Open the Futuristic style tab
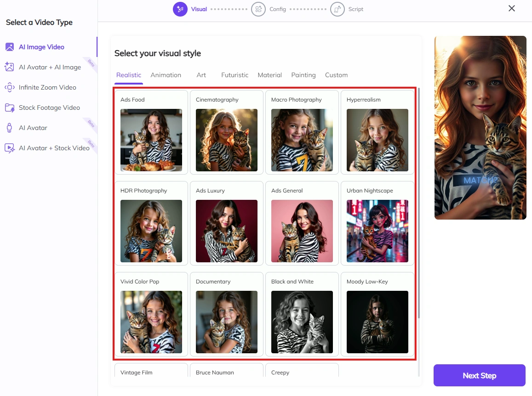Image resolution: width=532 pixels, height=396 pixels. pos(235,75)
